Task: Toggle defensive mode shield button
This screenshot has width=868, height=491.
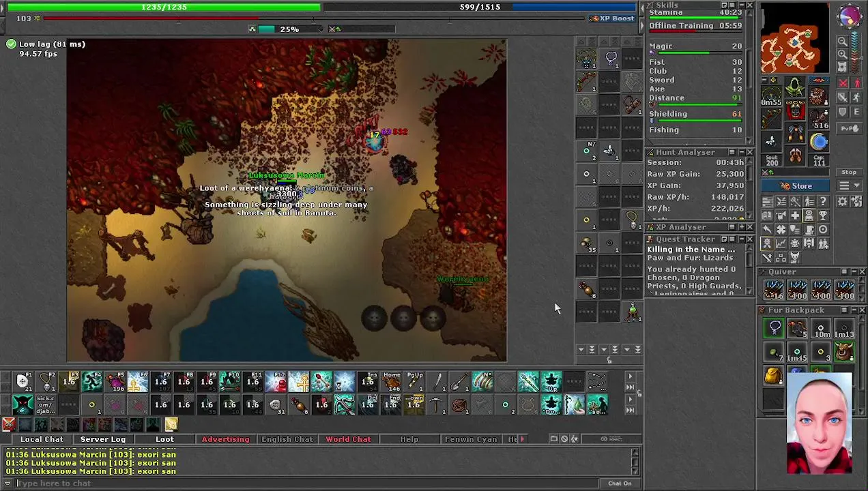Action: [x=843, y=112]
